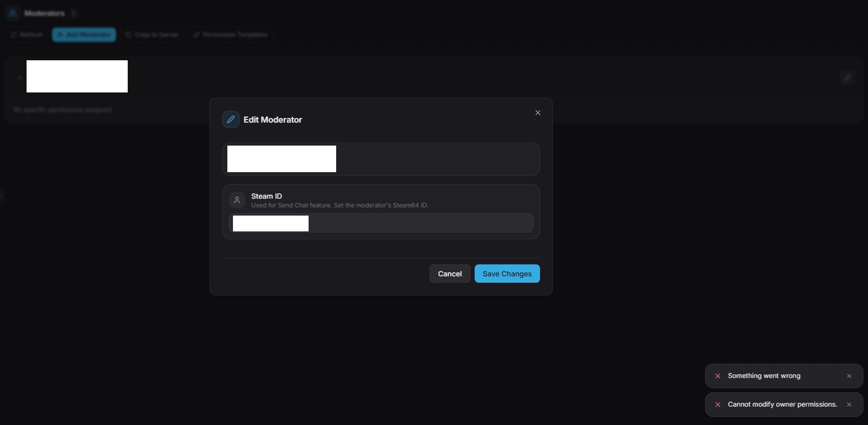
Task: Dismiss the 'Cannot modify owner permissions' toast
Action: (x=849, y=405)
